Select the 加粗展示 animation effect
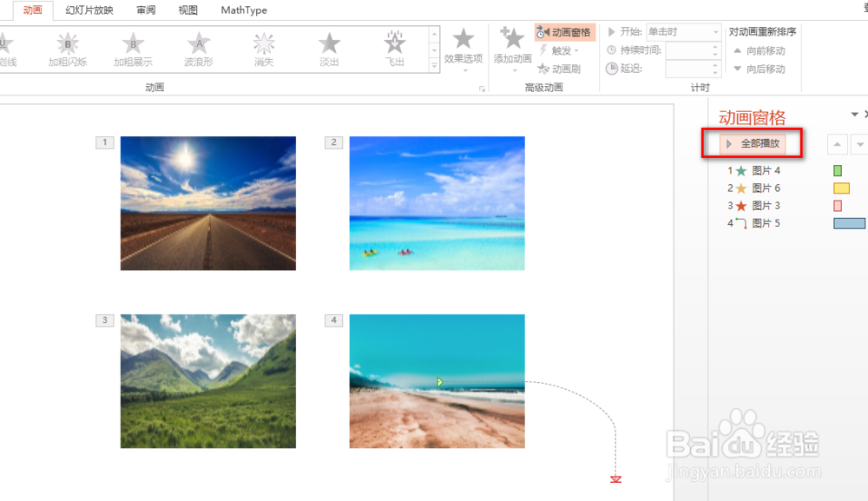Screen dimensions: 868x501 pyautogui.click(x=133, y=49)
